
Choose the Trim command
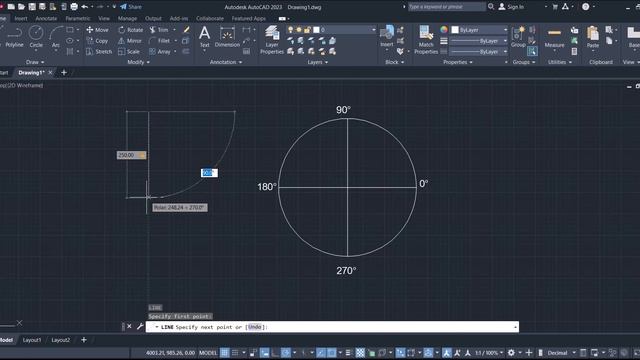(x=159, y=30)
